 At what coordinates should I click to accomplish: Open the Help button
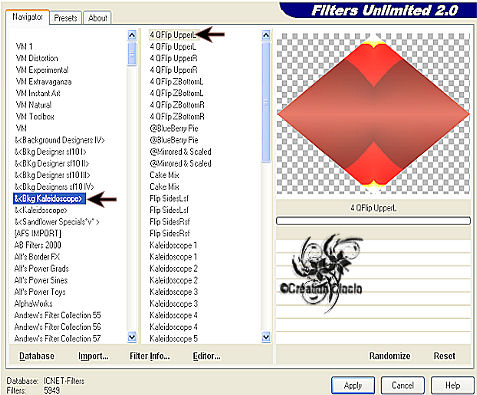click(453, 386)
